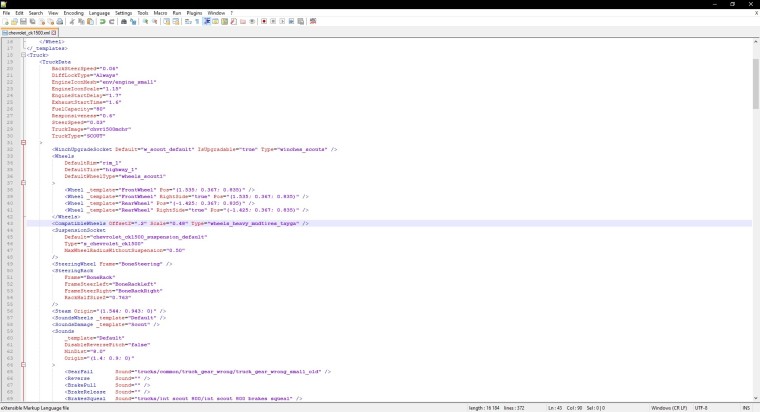Open the ? help menu
The width and height of the screenshot is (760, 412).
point(231,13)
